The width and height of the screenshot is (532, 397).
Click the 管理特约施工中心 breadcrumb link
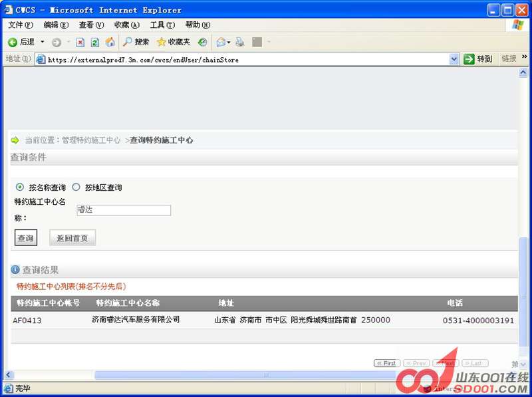(x=91, y=140)
